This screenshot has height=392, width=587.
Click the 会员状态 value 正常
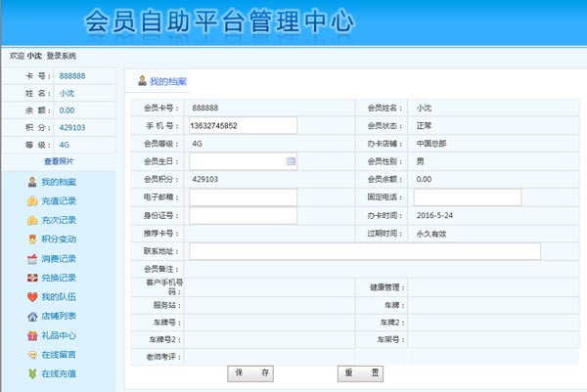click(x=424, y=126)
